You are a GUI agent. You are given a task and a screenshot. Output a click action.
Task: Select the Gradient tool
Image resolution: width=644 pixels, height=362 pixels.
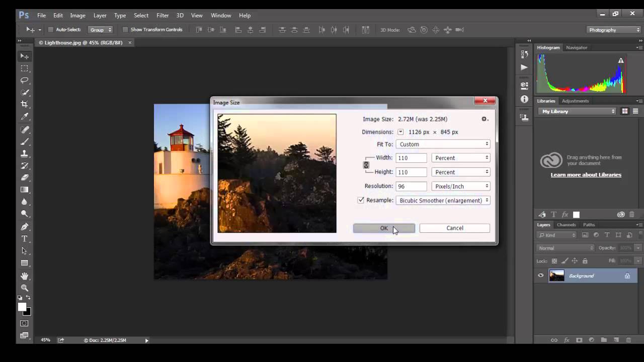[24, 190]
